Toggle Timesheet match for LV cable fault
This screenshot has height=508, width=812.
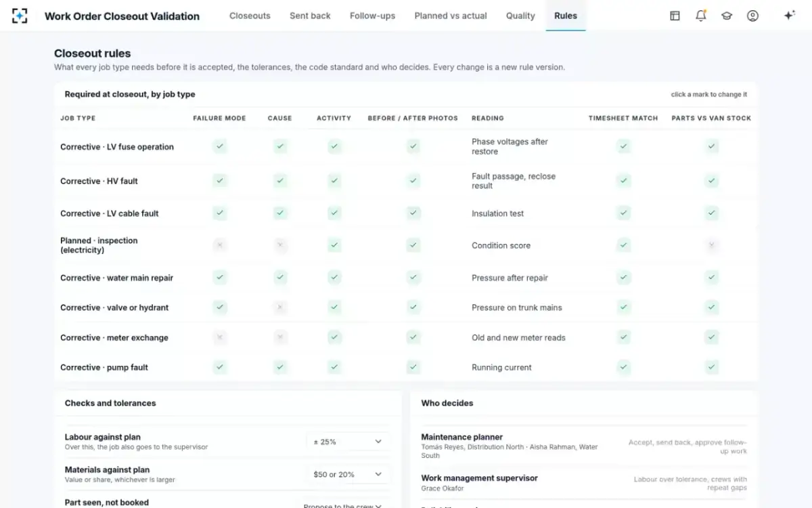click(x=623, y=213)
